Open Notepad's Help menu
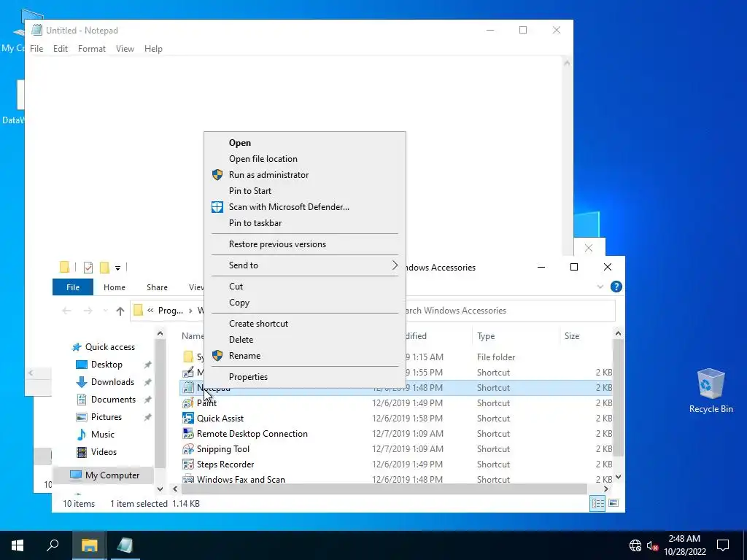The width and height of the screenshot is (747, 560). 153,49
